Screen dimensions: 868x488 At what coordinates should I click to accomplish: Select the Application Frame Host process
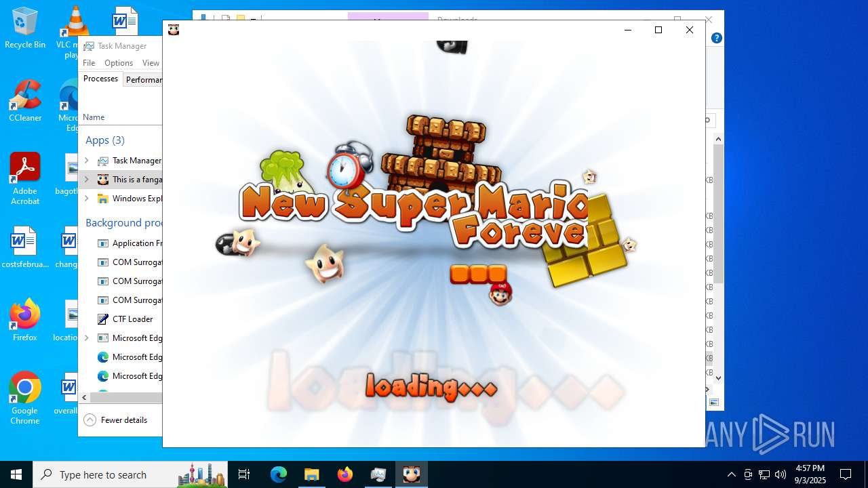coord(121,243)
